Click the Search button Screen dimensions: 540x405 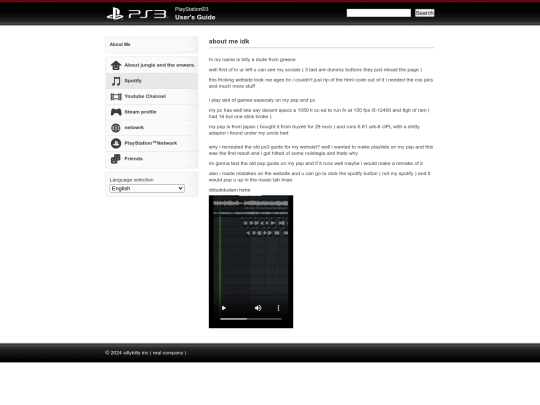[x=424, y=13]
